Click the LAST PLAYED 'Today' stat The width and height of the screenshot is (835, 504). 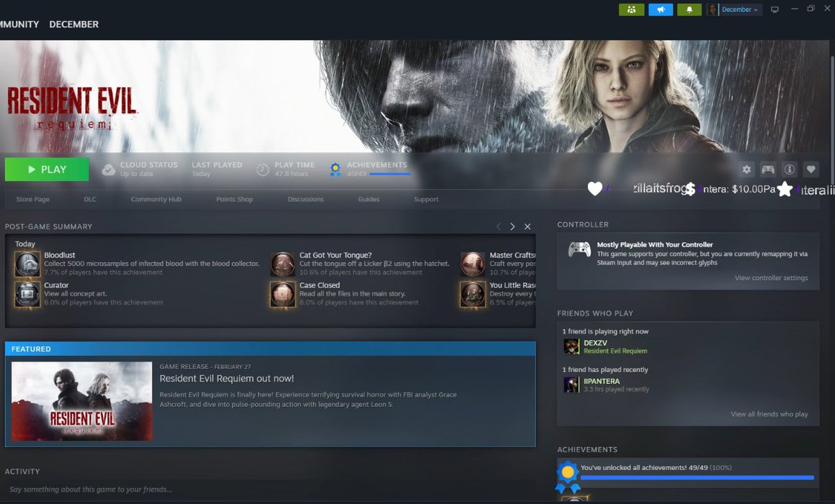201,174
